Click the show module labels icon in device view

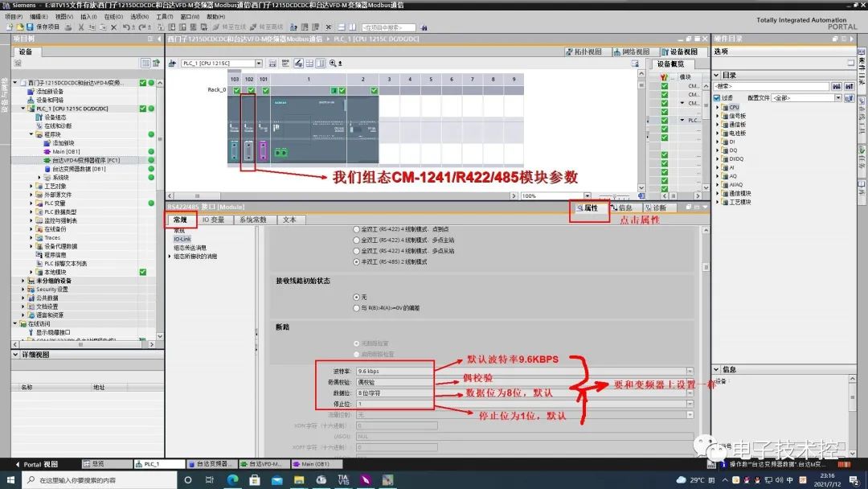click(x=298, y=63)
